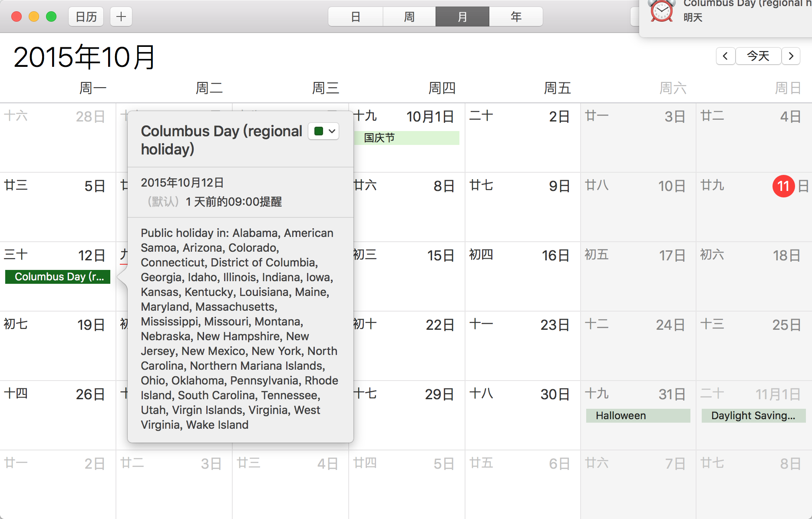Image resolution: width=812 pixels, height=519 pixels.
Task: Click the add event plus button
Action: 121,17
